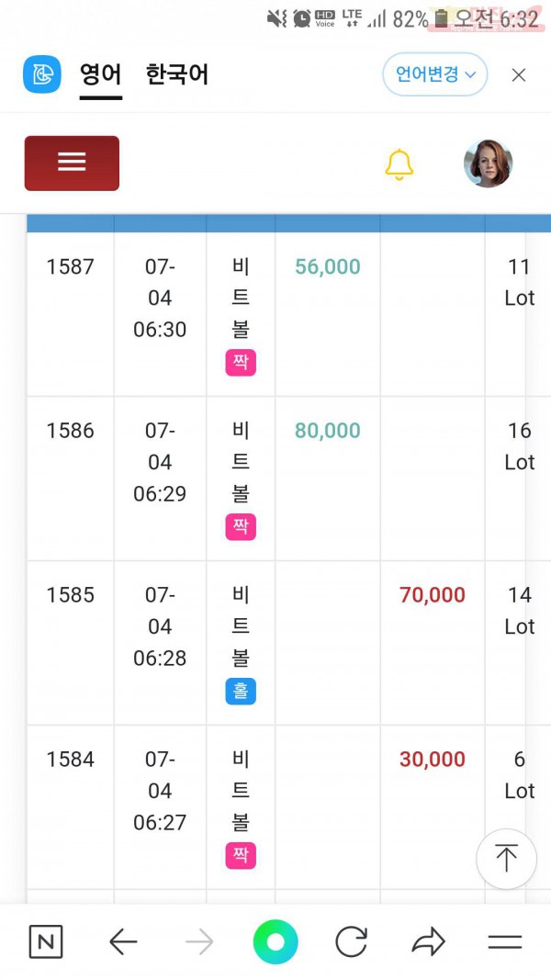Click the scroll-to-top arrow button
The height and width of the screenshot is (980, 551).
pos(506,859)
